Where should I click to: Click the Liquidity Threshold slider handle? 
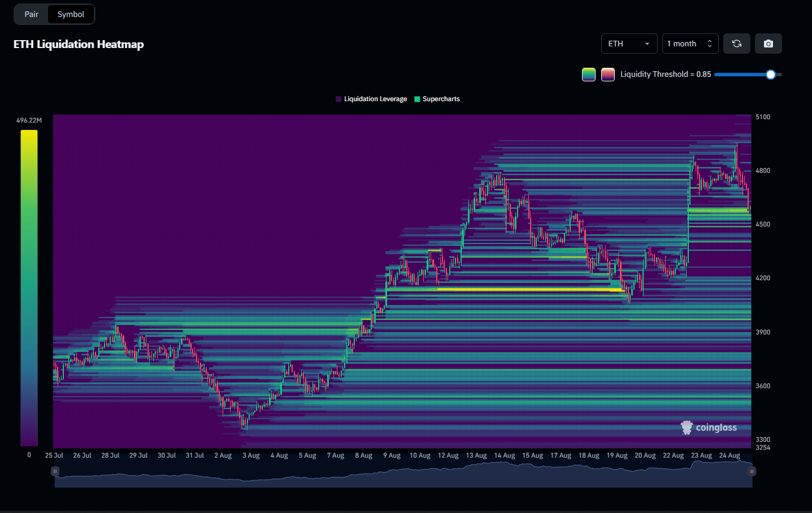770,75
